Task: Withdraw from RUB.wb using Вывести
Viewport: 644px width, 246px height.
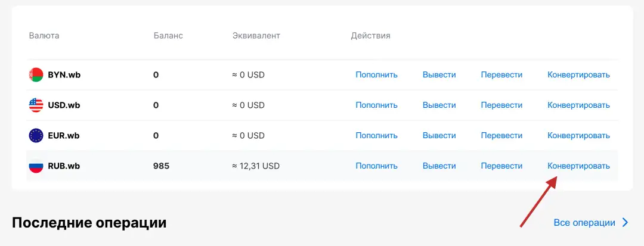Action: click(x=439, y=166)
